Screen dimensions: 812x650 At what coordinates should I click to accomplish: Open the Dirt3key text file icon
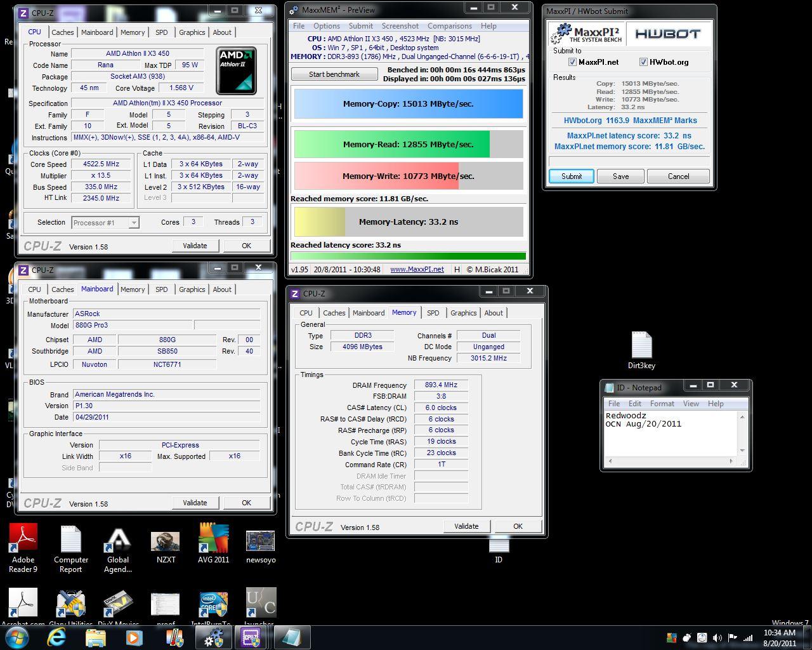click(x=641, y=350)
